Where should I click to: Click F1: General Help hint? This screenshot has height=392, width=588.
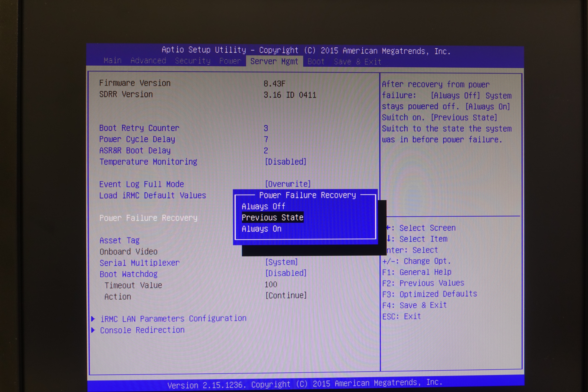point(417,272)
